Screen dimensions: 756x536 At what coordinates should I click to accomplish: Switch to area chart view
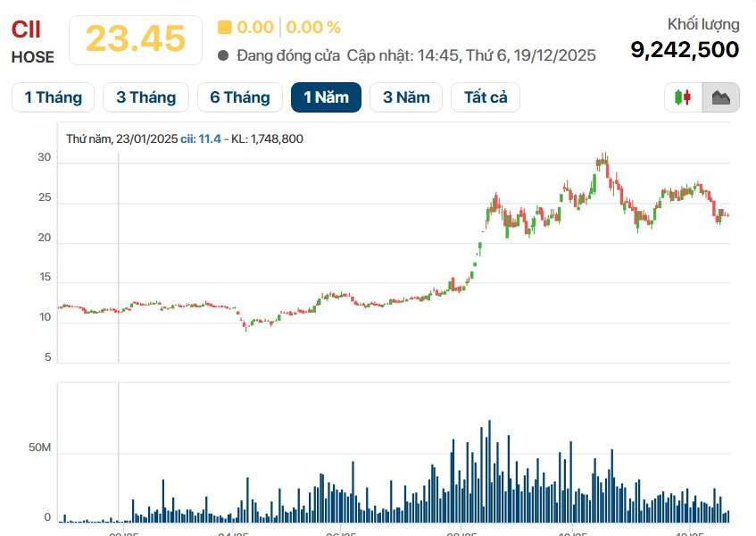point(720,97)
